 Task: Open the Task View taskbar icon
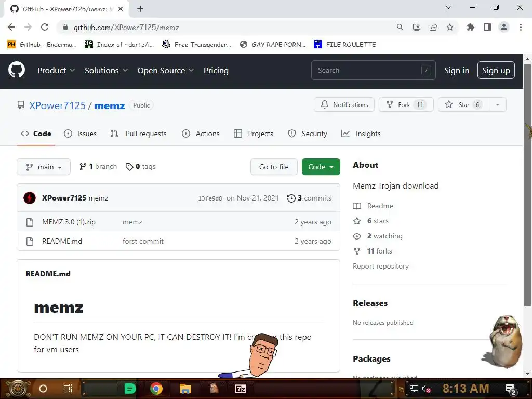(68, 389)
